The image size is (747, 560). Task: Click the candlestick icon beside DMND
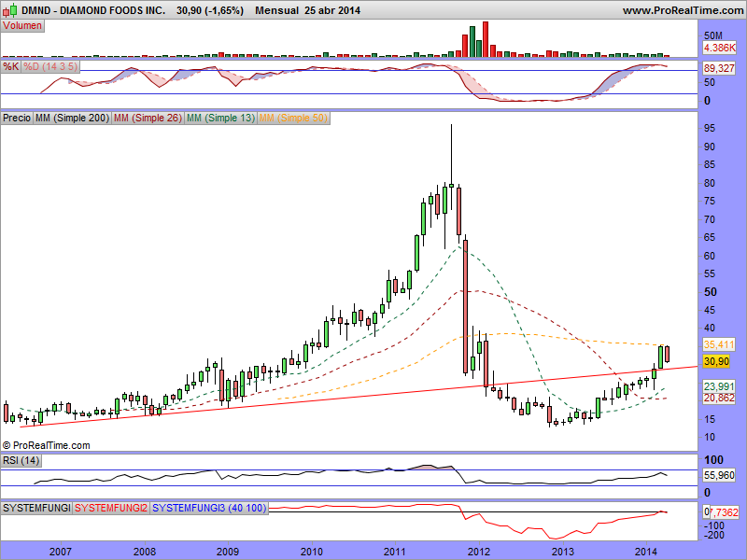[10, 9]
